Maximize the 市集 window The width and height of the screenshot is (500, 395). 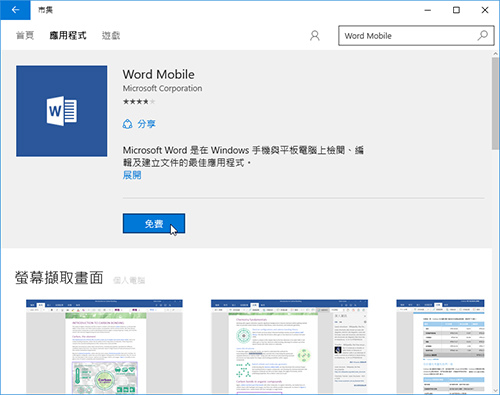pos(456,10)
